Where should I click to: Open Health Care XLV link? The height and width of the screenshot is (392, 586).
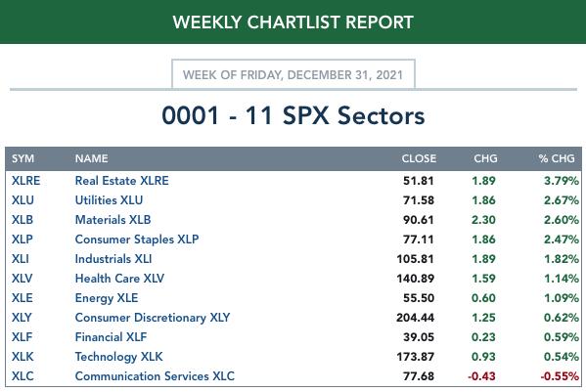119,279
